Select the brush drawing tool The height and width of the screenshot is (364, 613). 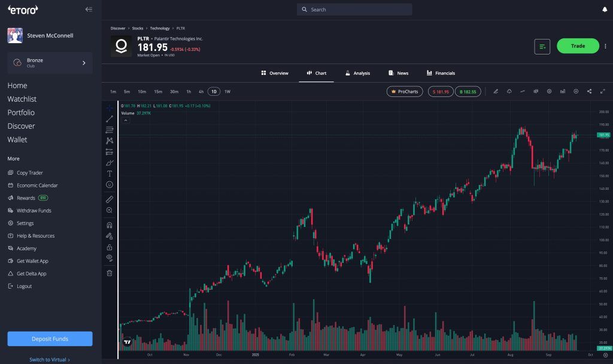[x=110, y=163]
